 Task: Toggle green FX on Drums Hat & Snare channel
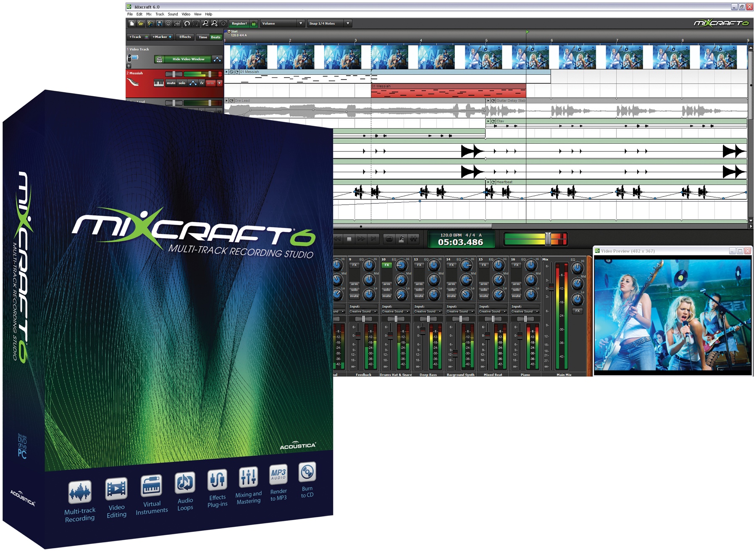(x=386, y=265)
